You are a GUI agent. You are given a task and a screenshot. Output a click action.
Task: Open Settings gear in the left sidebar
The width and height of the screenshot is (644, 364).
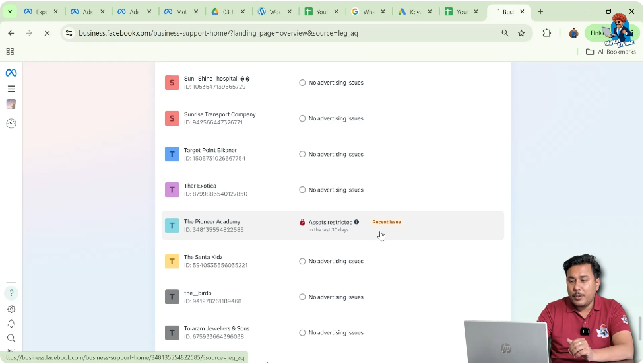coord(11,309)
